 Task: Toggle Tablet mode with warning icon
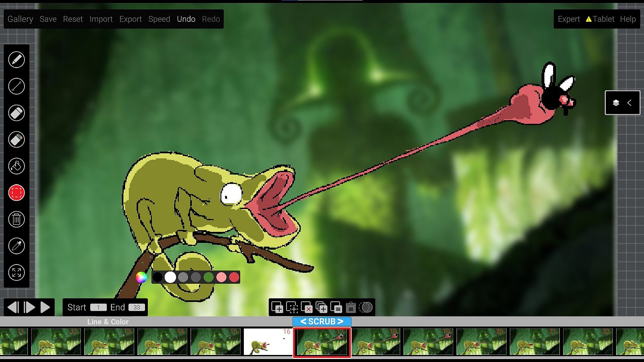[x=600, y=19]
